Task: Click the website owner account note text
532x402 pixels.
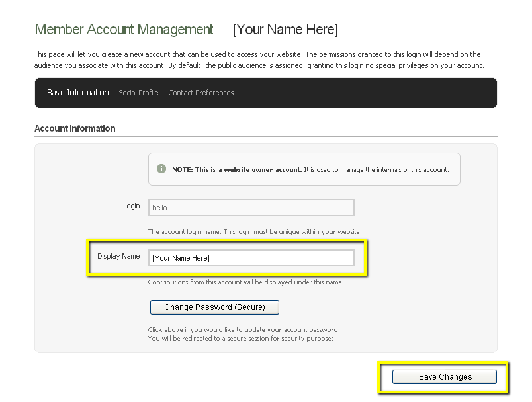Action: [x=310, y=169]
